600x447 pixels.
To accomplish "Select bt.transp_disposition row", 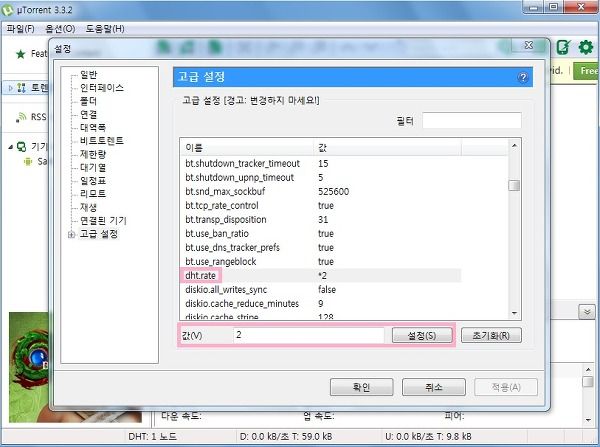I will click(x=320, y=220).
